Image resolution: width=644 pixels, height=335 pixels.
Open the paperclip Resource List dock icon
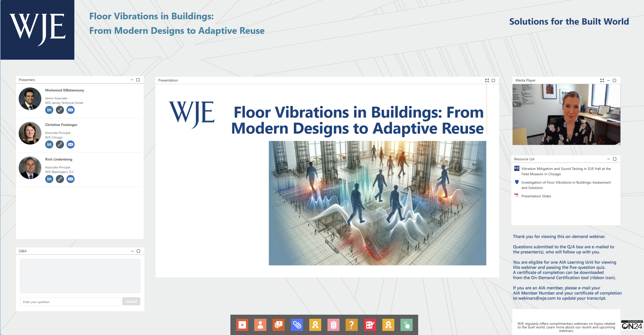click(x=297, y=325)
